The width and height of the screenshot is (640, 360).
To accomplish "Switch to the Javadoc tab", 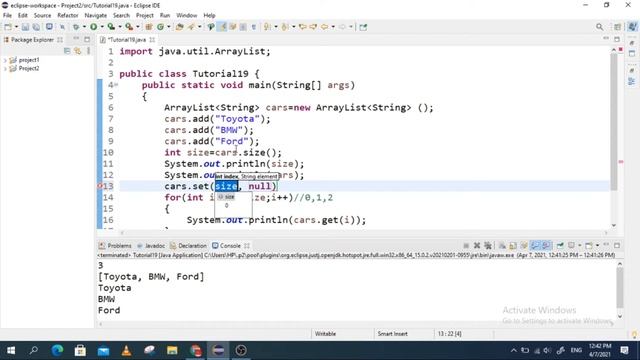I will tap(151, 246).
